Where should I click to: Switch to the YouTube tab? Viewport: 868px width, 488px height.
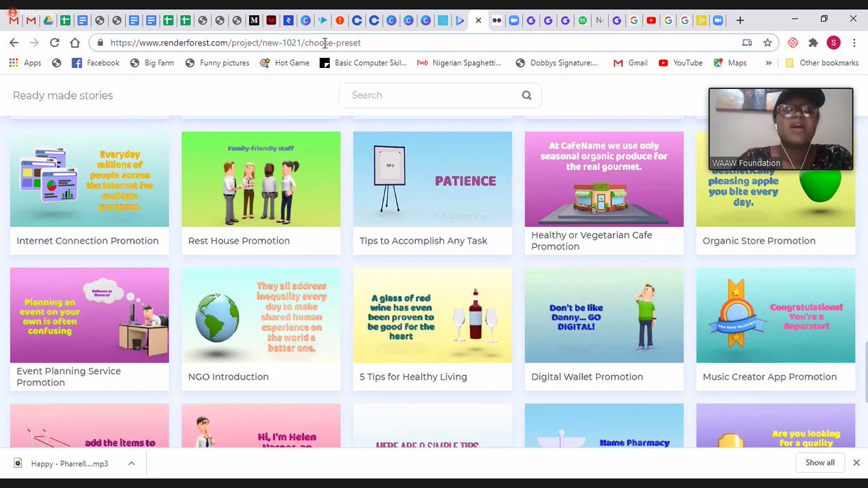click(651, 20)
